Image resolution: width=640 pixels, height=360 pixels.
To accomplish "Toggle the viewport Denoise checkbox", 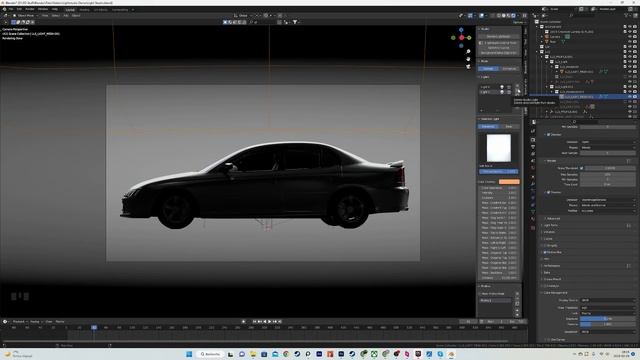I will [x=549, y=134].
